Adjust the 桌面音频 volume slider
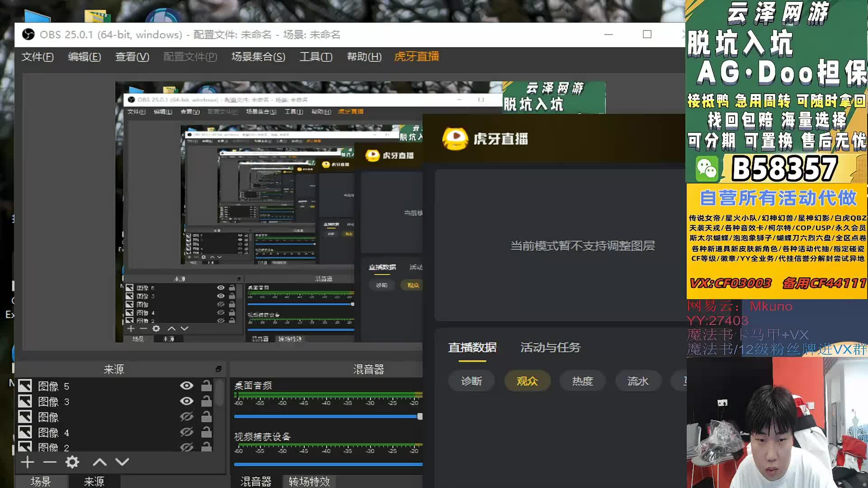The width and height of the screenshot is (868, 488). coord(328,417)
